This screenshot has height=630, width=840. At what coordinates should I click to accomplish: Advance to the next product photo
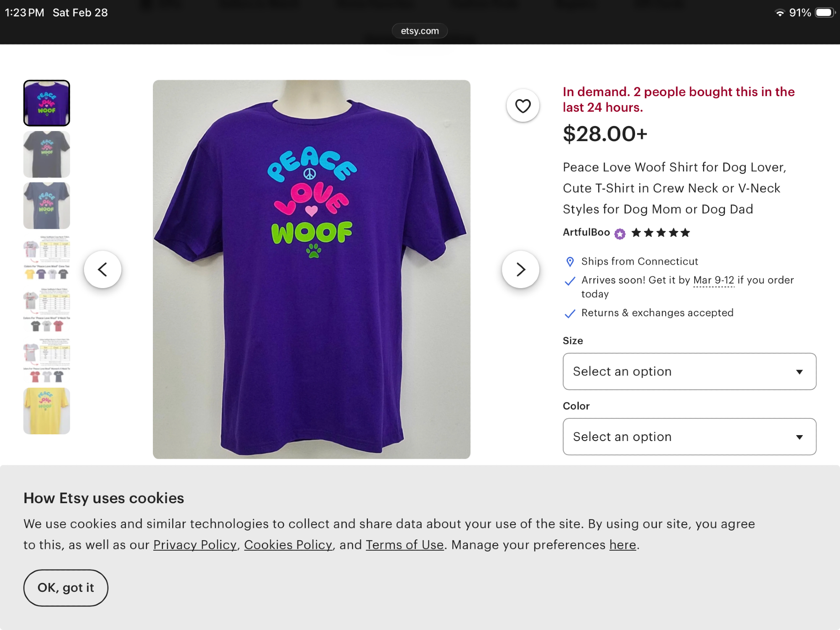click(x=520, y=269)
